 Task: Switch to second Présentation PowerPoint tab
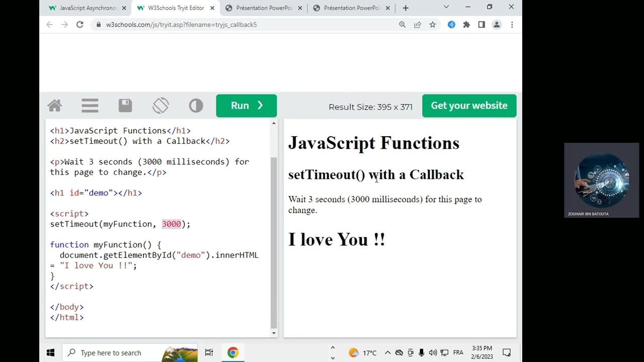point(351,8)
